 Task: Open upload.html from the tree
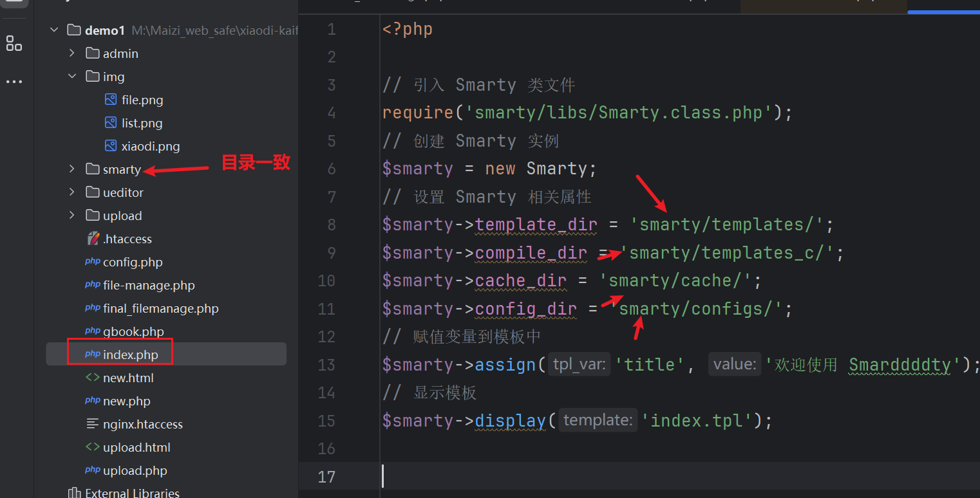click(137, 448)
